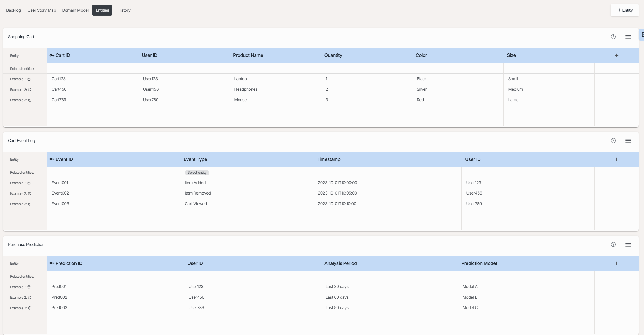Open Shopping Cart hamburger menu
The image size is (644, 335).
point(628,37)
